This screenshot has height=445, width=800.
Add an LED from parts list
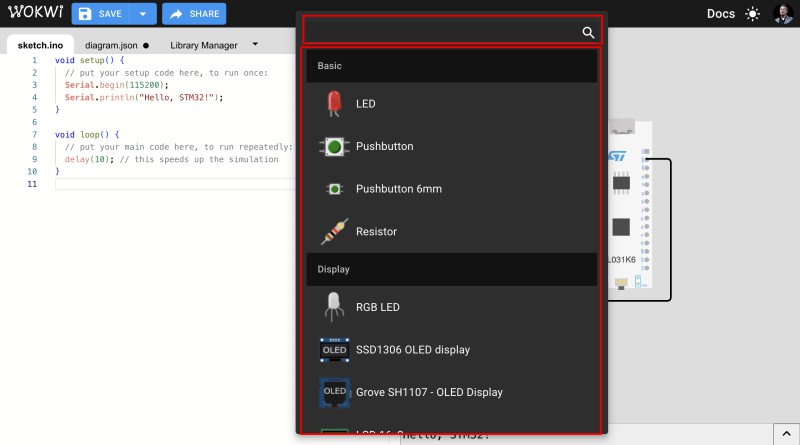452,104
